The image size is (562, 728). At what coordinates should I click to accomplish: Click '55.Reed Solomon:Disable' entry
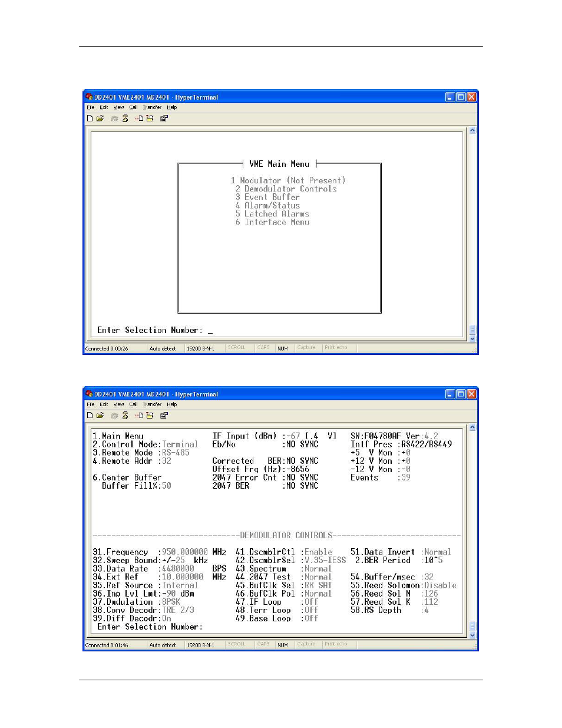coord(404,585)
